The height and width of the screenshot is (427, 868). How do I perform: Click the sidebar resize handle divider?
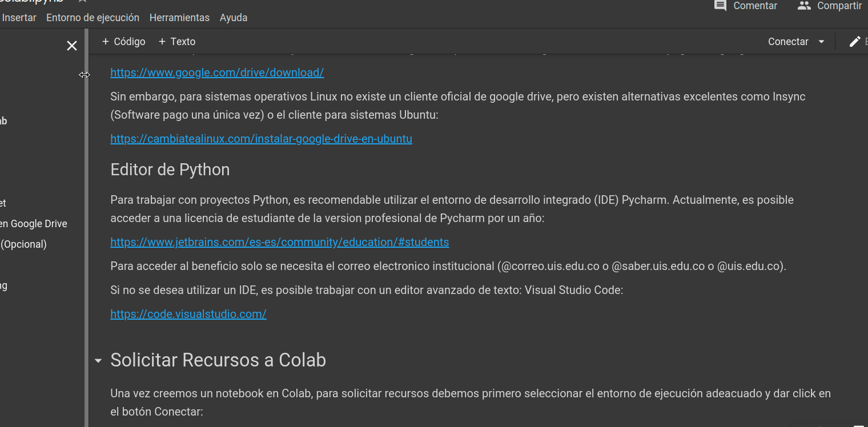87,228
